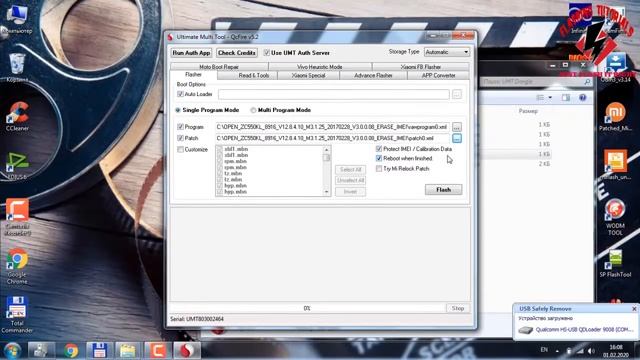The image size is (640, 360).
Task: Toggle Reboot when finished checkbox
Action: (379, 158)
